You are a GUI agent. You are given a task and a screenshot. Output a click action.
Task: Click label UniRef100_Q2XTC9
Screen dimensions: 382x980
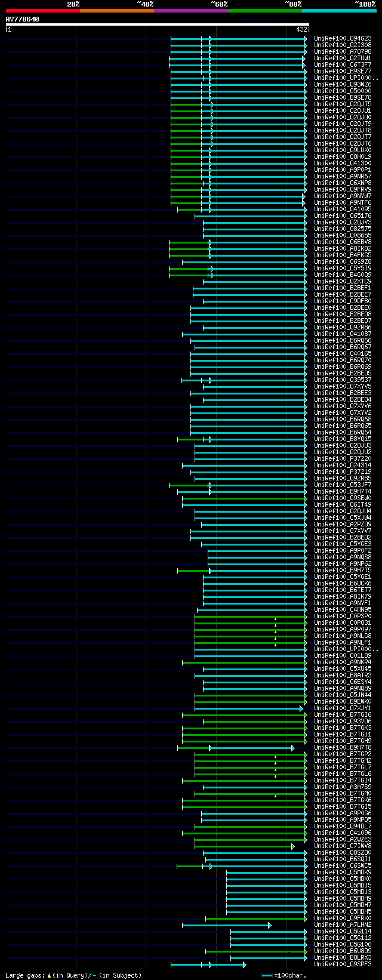[x=343, y=282]
